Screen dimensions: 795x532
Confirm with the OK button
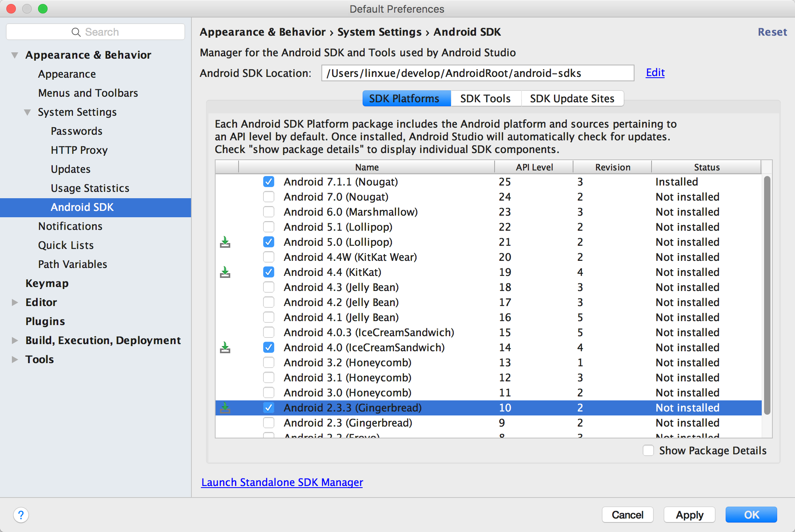point(751,515)
